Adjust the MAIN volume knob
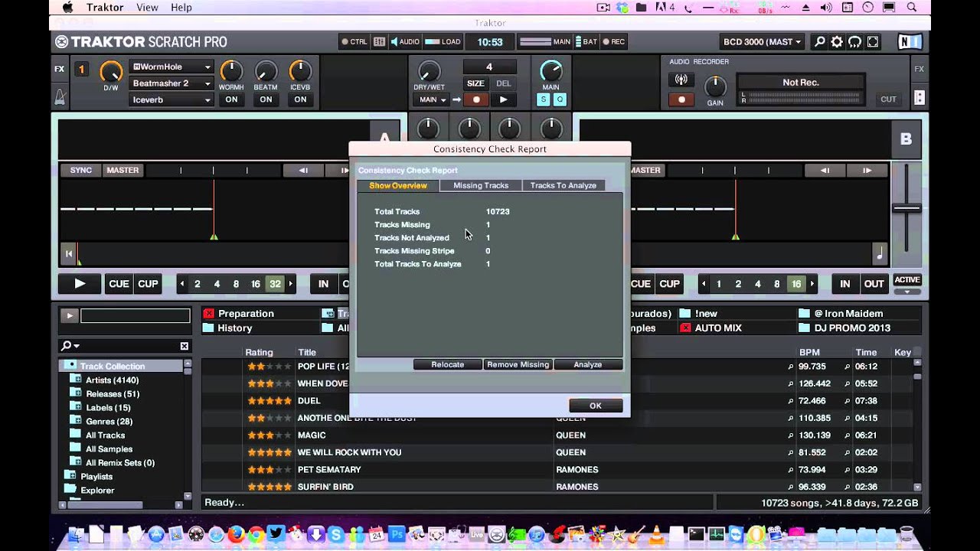The image size is (980, 551). 551,70
